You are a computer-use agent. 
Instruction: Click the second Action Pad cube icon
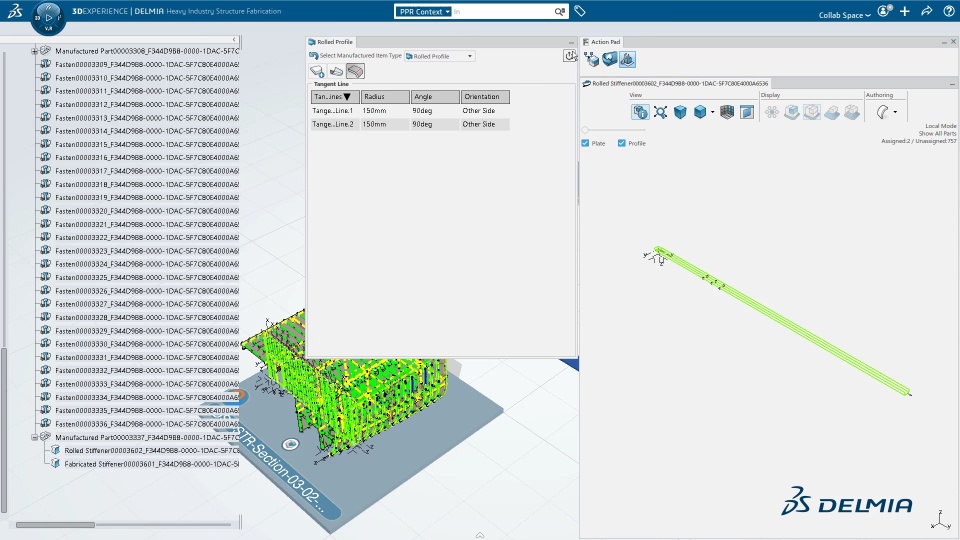pos(609,59)
